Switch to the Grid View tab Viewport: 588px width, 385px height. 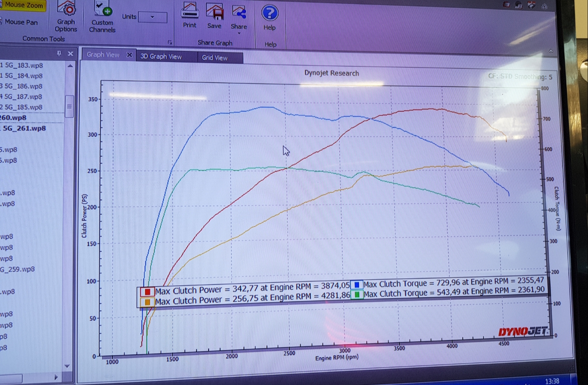point(215,58)
